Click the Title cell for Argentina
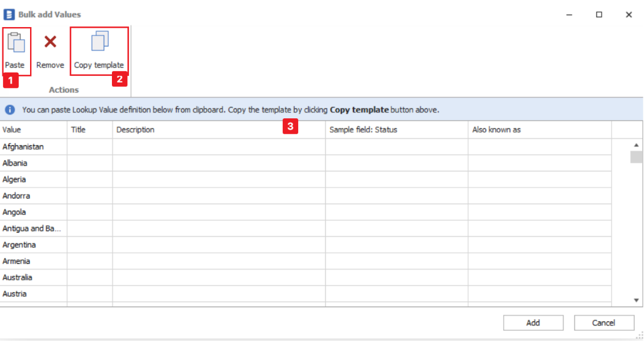 pos(90,245)
